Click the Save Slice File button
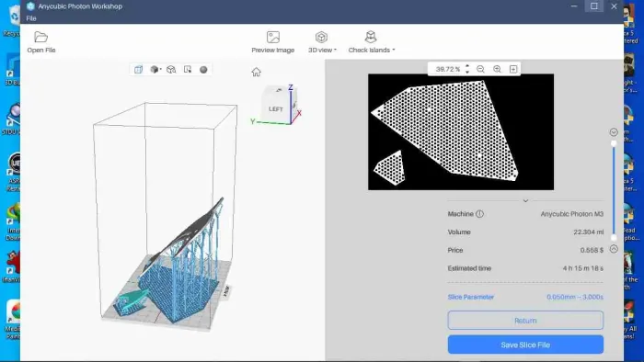 click(x=525, y=345)
